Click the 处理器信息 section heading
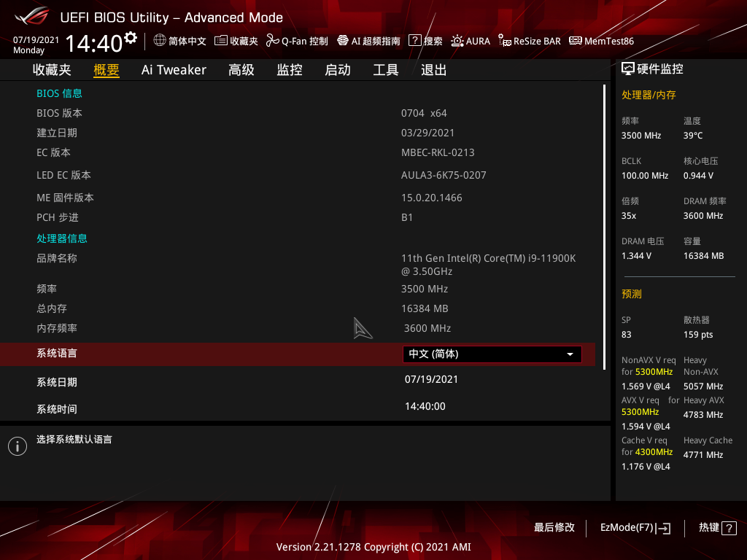 (62, 238)
